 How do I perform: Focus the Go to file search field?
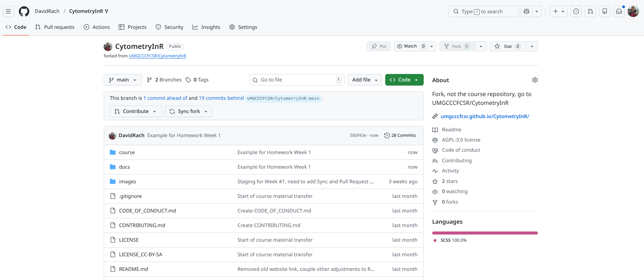pos(296,80)
